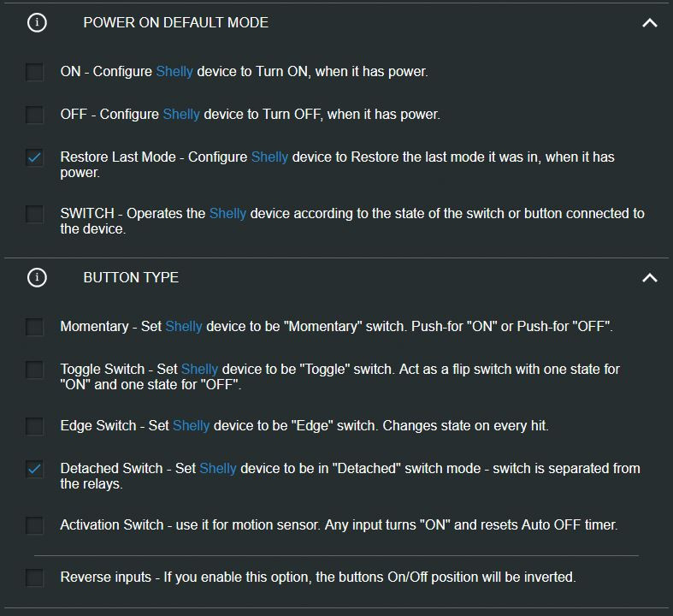Check the OFF power default option
The width and height of the screenshot is (673, 616).
[34, 115]
